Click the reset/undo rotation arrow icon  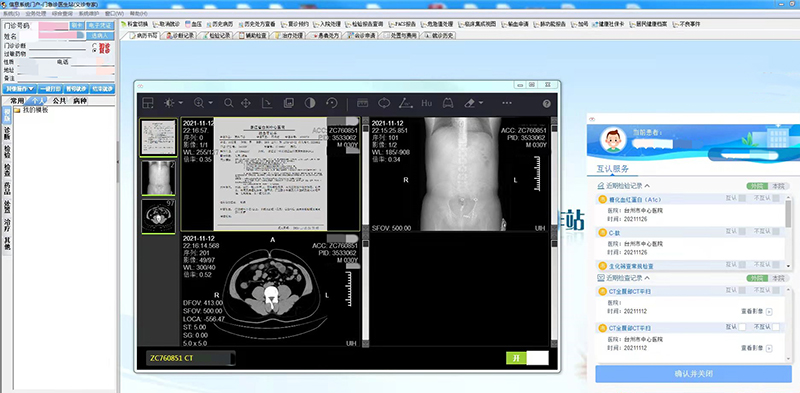332,103
